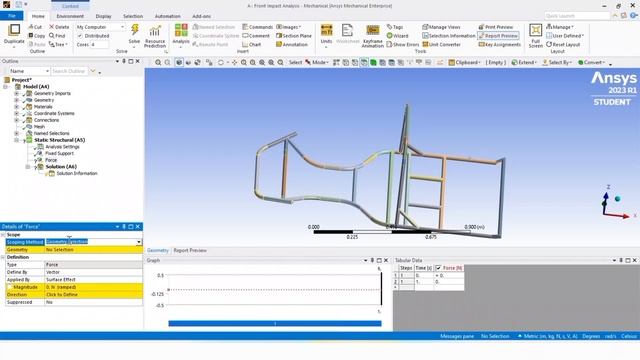Switch to the Selection ribbon tab
The height and width of the screenshot is (360, 640).
click(133, 16)
